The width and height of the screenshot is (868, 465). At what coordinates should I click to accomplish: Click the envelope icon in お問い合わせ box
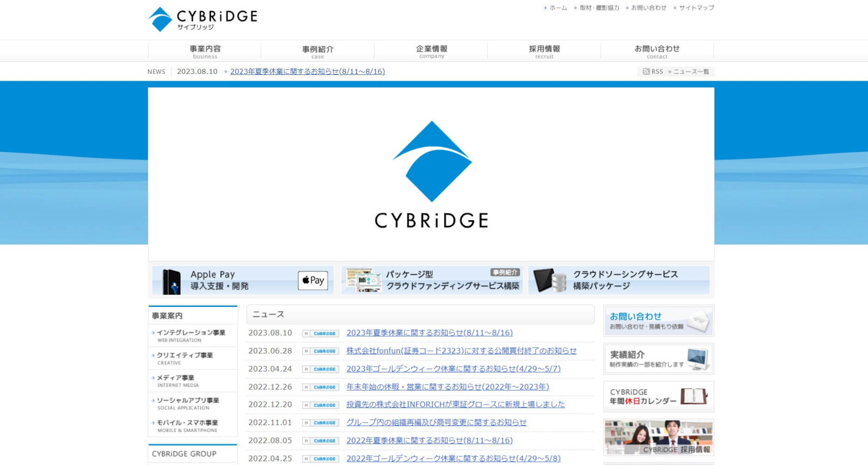(699, 321)
